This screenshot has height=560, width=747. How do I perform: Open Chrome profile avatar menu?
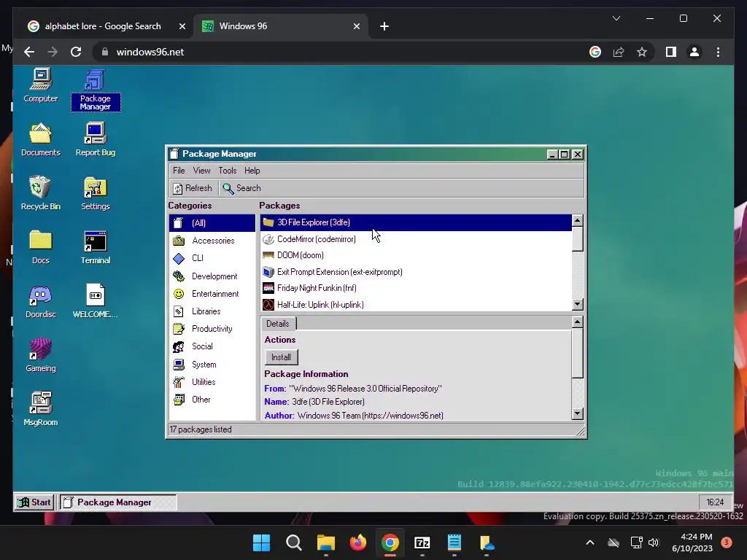click(694, 52)
